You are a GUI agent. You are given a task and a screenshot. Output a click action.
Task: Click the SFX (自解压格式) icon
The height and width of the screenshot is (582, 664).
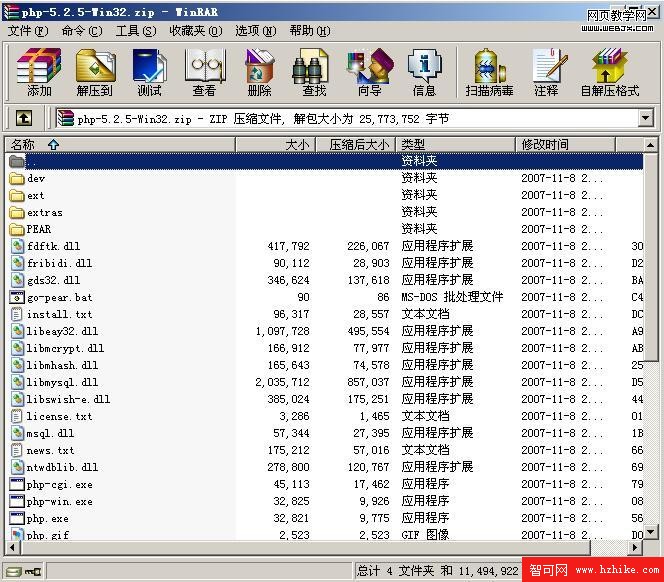(x=610, y=72)
